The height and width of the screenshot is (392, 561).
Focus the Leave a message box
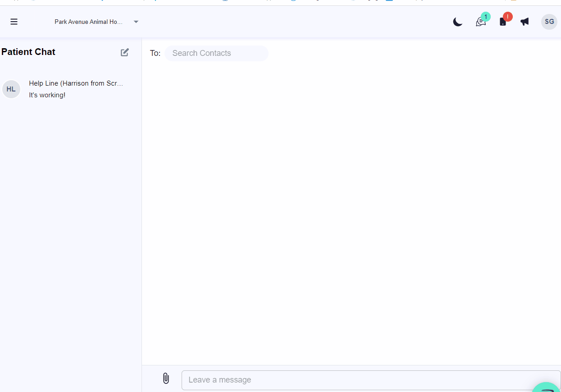(x=371, y=380)
